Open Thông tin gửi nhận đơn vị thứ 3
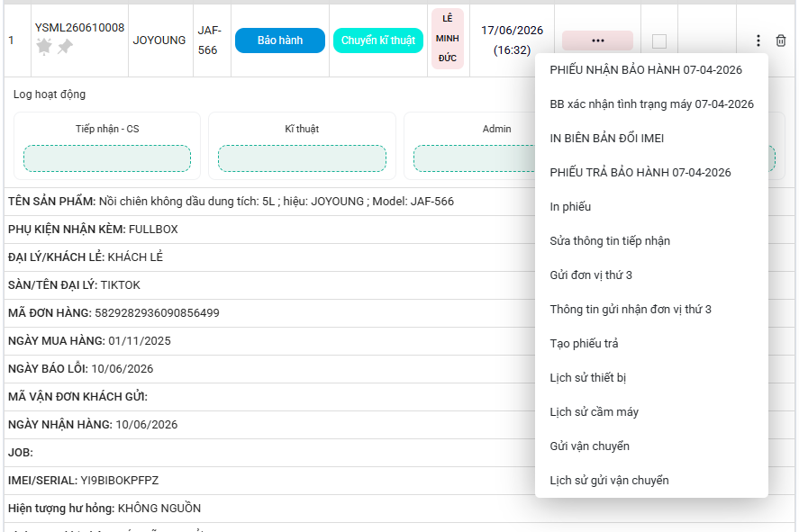 pos(631,309)
